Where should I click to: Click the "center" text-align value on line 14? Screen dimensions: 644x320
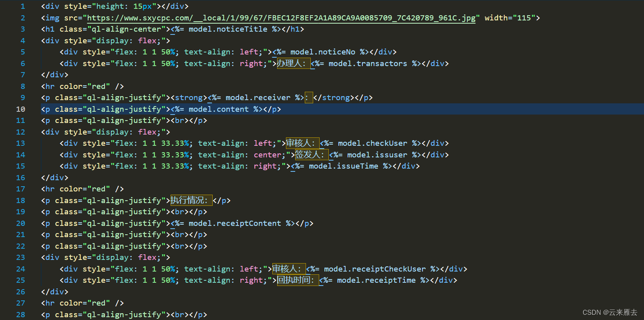[x=268, y=155]
